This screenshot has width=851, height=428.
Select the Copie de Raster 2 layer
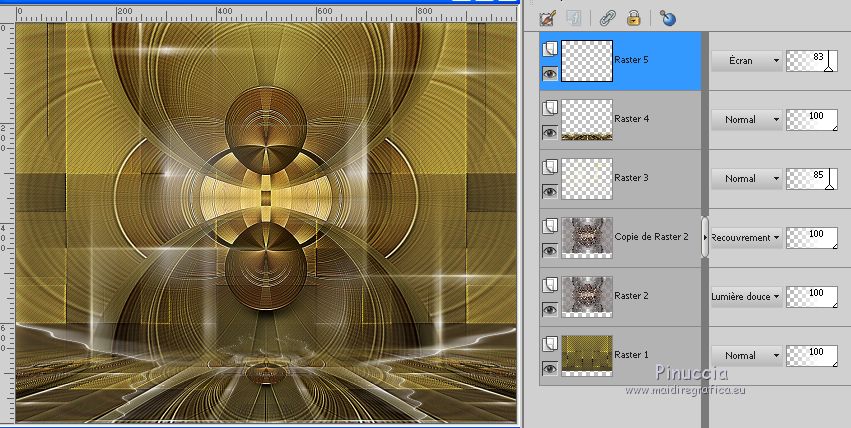(651, 237)
